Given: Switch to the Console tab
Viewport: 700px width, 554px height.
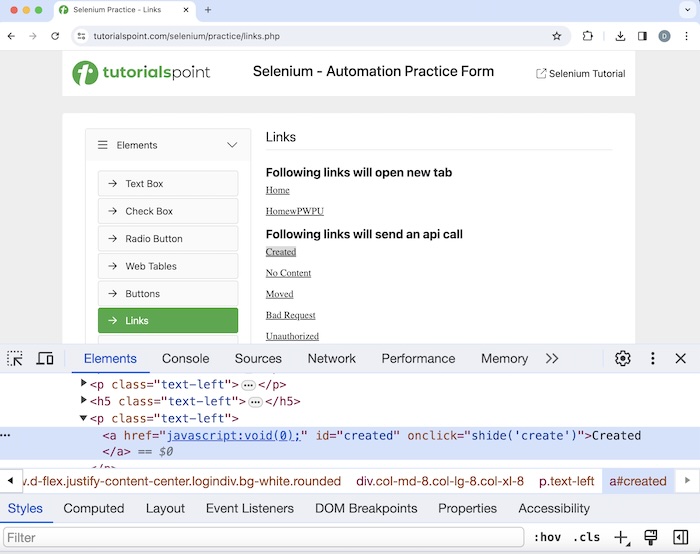Looking at the screenshot, I should (185, 358).
